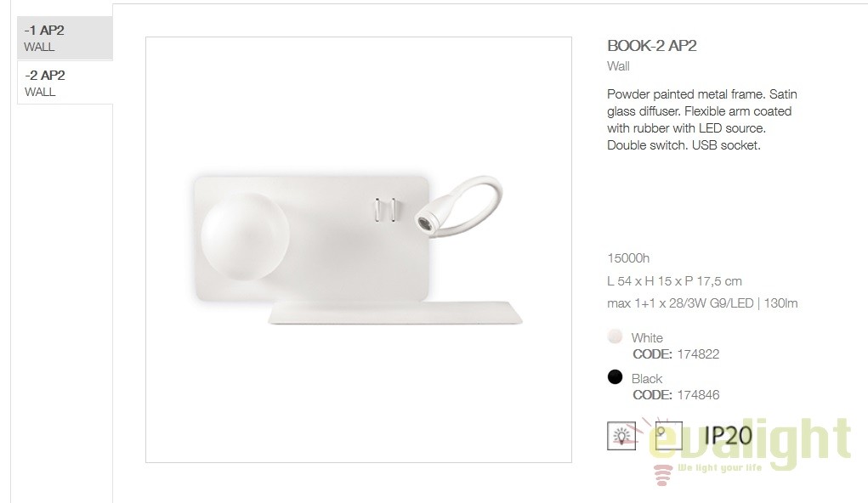The width and height of the screenshot is (868, 503).
Task: Click the white color swatch
Action: click(615, 336)
